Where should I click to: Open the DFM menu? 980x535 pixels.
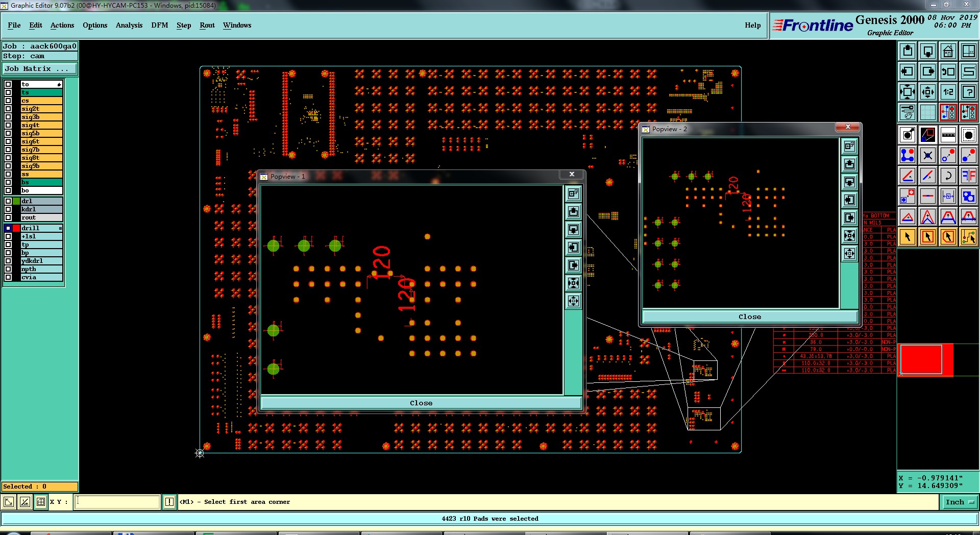160,25
